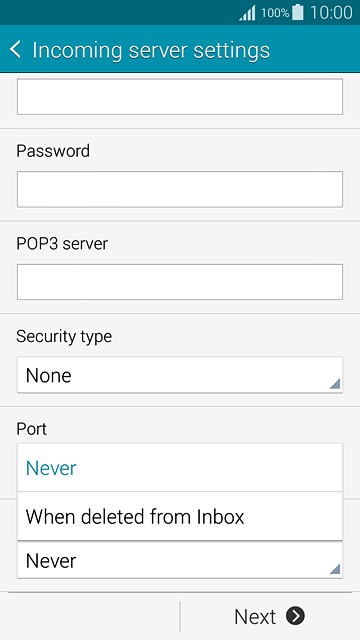Tap the Port label
The height and width of the screenshot is (640, 360).
click(x=31, y=429)
